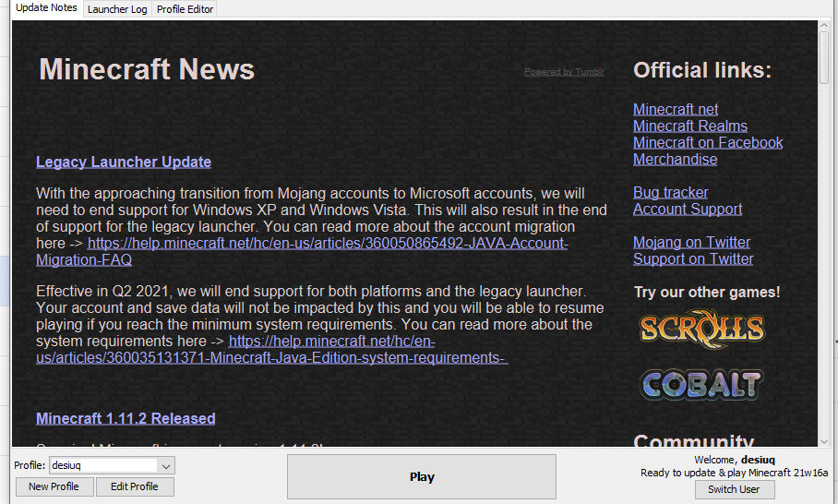Open the Legacy Launcher Update headline link
This screenshot has height=504, width=838.
124,162
